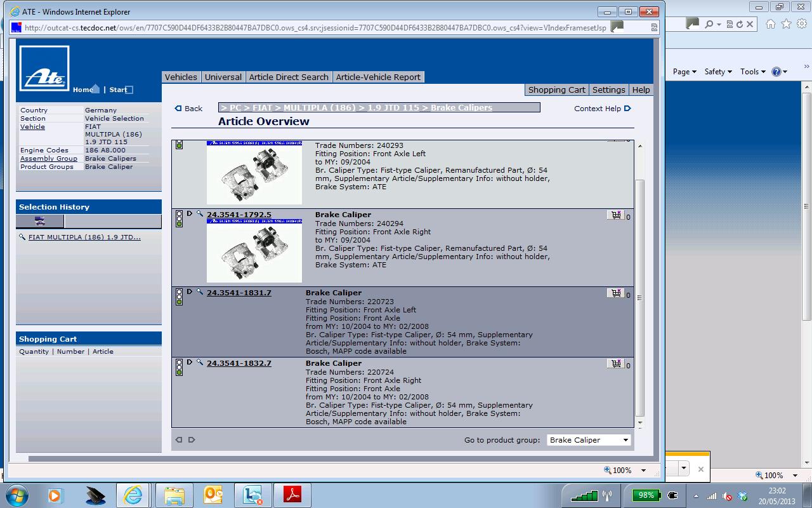Click the ATE window address bar URL
Image resolution: width=812 pixels, height=508 pixels.
[315, 28]
